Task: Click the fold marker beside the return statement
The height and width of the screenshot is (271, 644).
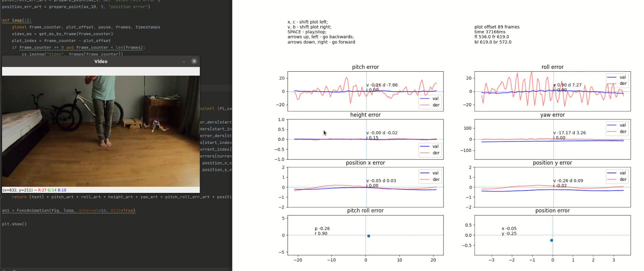Action: pyautogui.click(x=1, y=197)
